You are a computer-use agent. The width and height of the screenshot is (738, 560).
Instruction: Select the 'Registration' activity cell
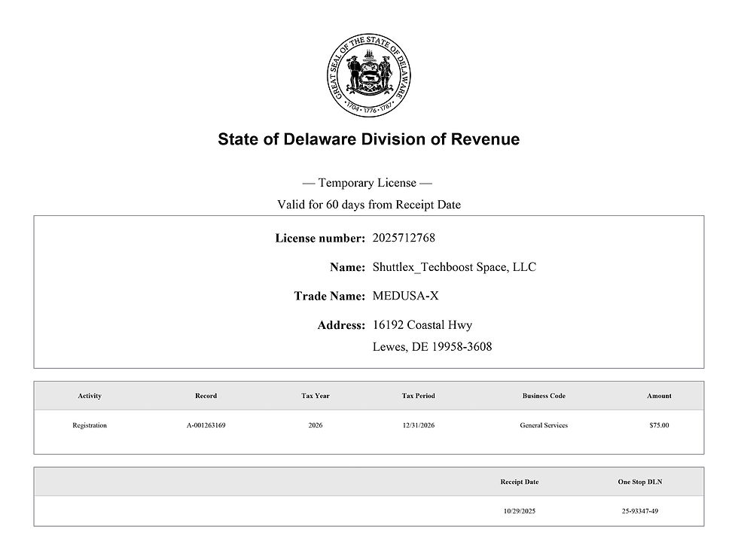tap(90, 425)
